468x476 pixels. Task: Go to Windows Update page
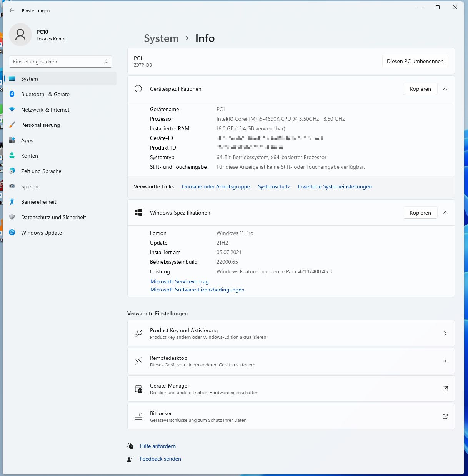point(60,233)
